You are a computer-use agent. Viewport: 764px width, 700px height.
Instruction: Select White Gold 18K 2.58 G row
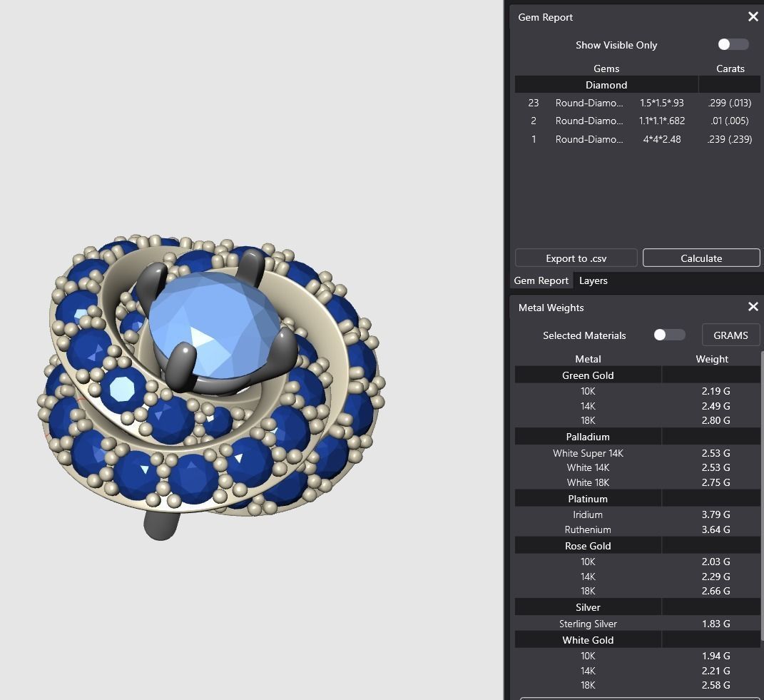click(637, 685)
